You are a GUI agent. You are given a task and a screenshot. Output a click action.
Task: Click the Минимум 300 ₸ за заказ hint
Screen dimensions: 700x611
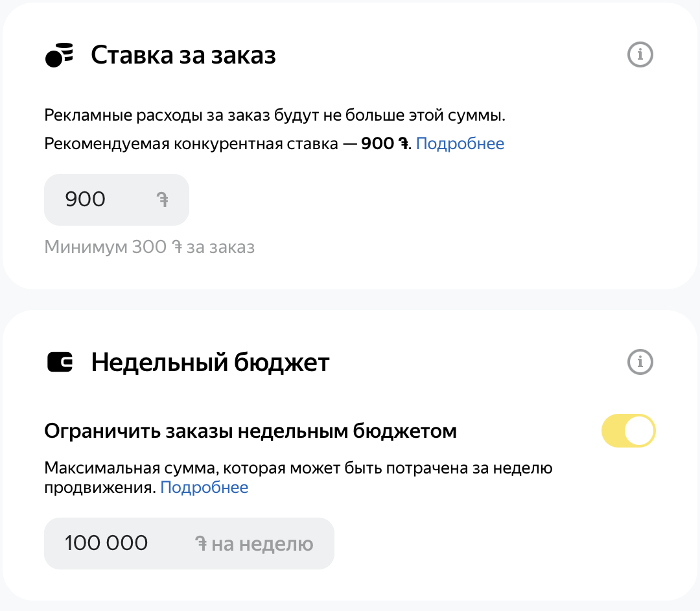(x=149, y=247)
